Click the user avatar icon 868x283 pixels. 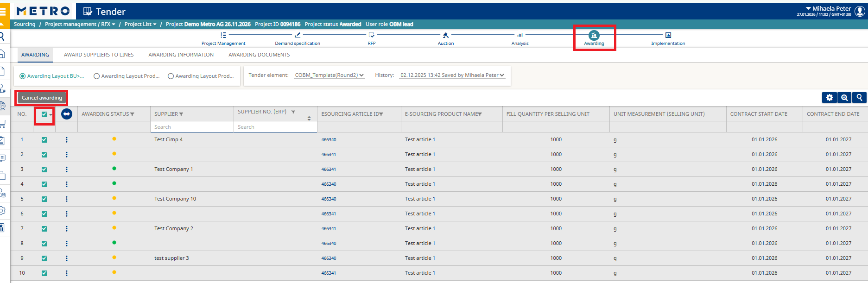point(860,11)
